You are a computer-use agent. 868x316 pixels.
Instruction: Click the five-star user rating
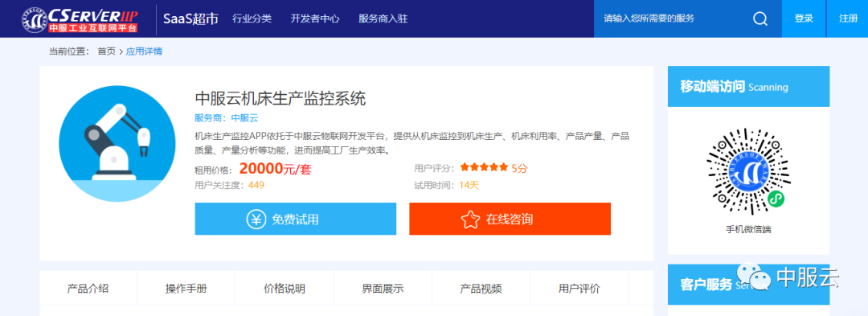pyautogui.click(x=483, y=167)
